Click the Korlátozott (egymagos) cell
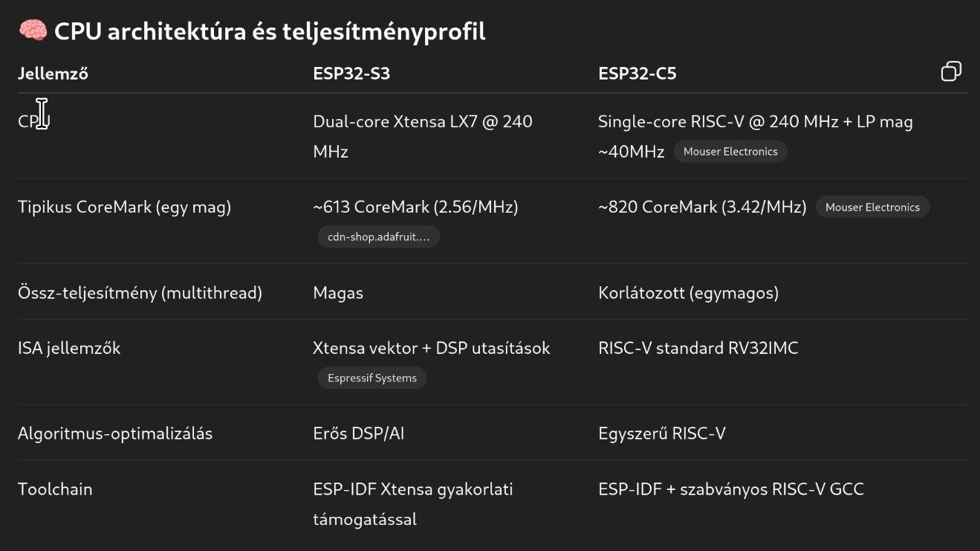 pyautogui.click(x=688, y=293)
